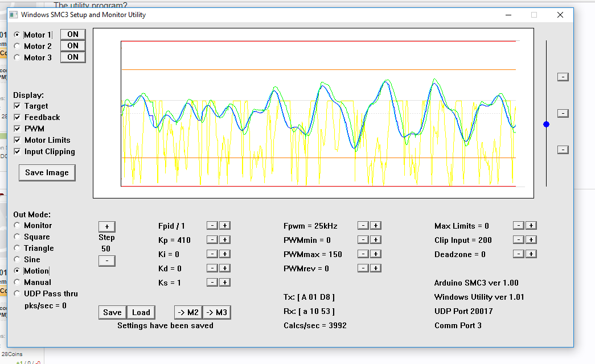
Task: Decrease the Fpwm frequency value
Action: click(363, 226)
